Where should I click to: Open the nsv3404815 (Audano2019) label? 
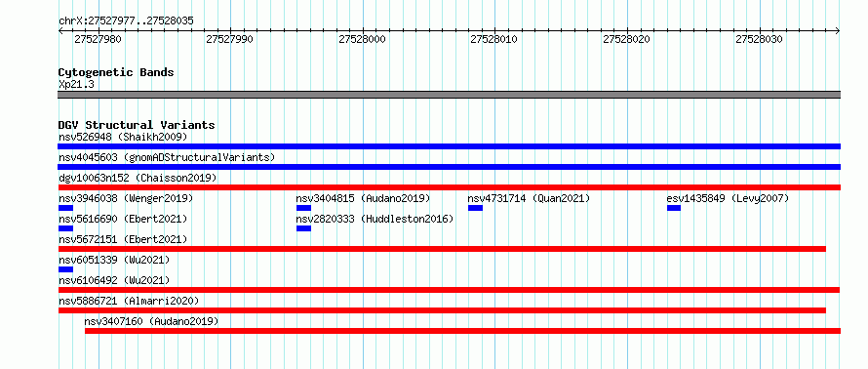coord(363,198)
